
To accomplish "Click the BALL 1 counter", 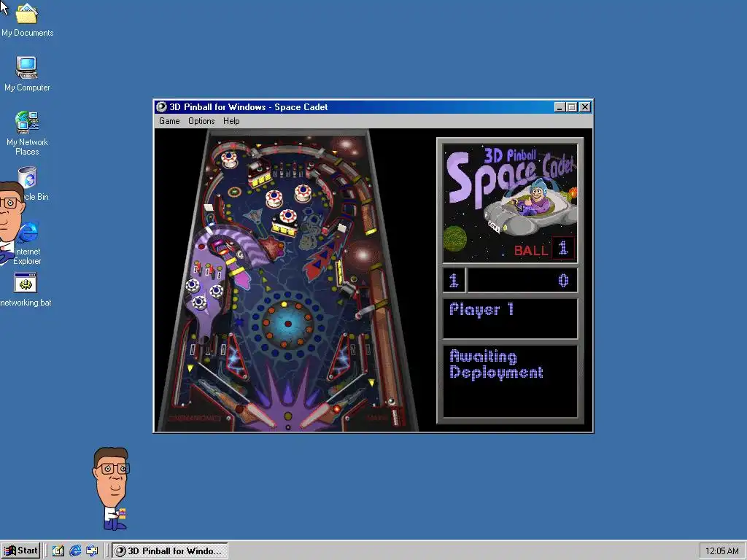I will click(544, 249).
